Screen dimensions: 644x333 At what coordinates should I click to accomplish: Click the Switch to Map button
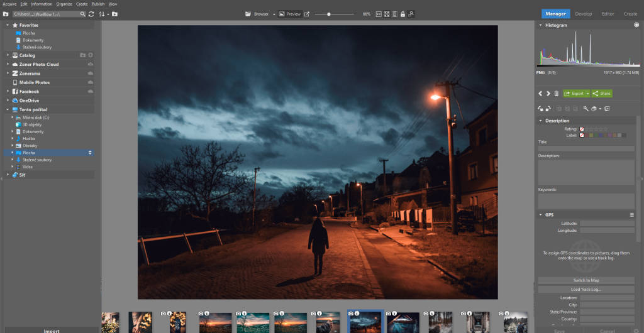(x=586, y=280)
